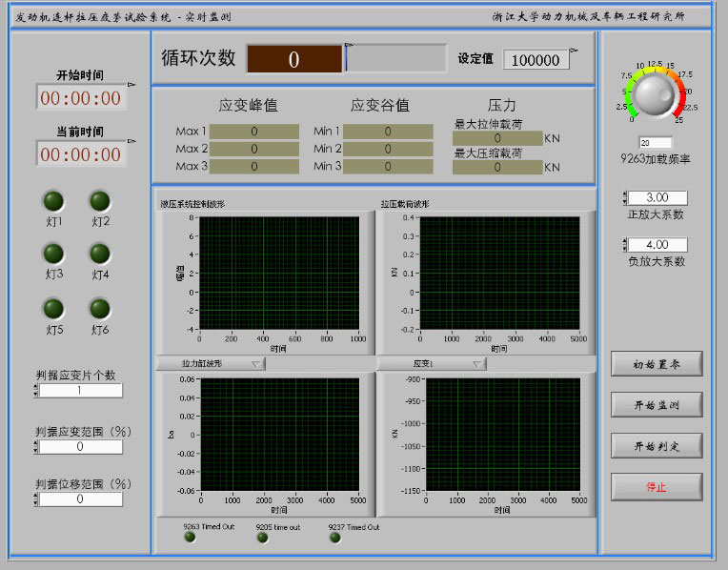
Task: Click indicator lamp 灯2
Action: click(x=100, y=201)
